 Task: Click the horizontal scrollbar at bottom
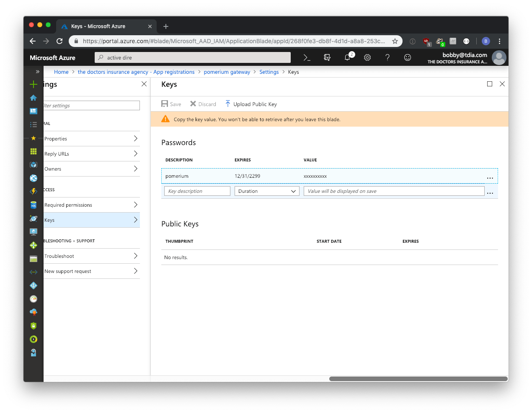(x=418, y=379)
